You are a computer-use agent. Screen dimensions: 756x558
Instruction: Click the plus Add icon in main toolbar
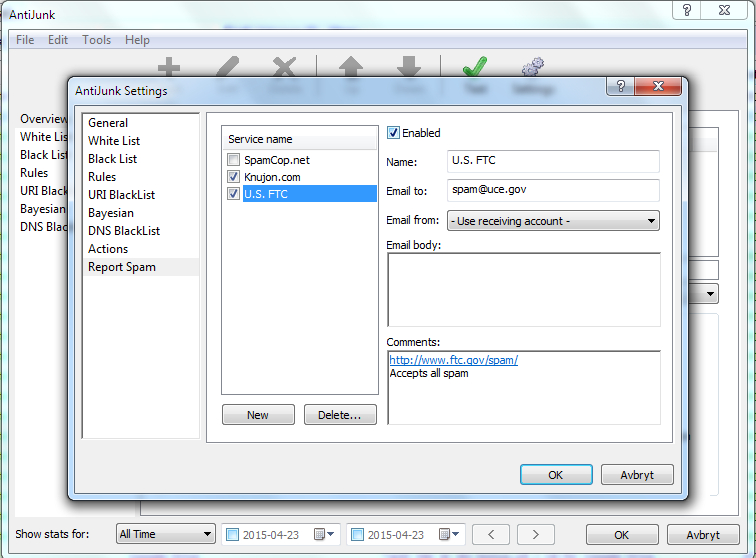coord(169,67)
